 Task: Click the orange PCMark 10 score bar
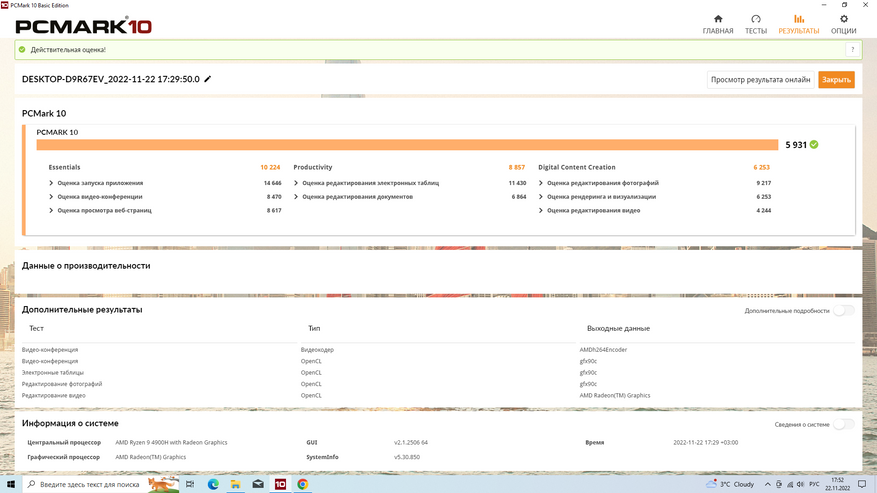pos(407,145)
